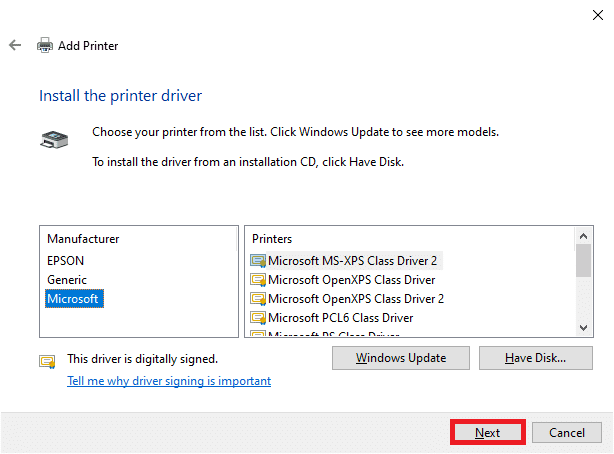This screenshot has width=614, height=454.
Task: Click the 'This driver is digitally signed' text
Action: (143, 359)
